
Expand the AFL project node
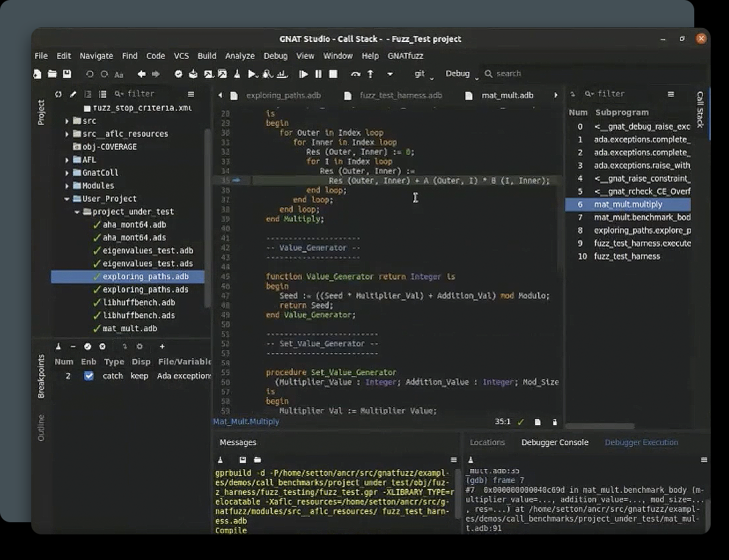67,160
